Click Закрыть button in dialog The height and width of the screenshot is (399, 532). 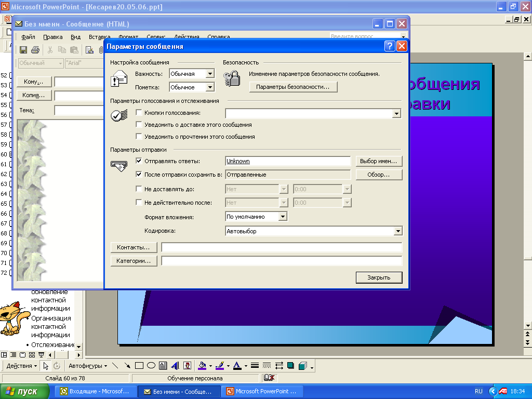tap(379, 277)
